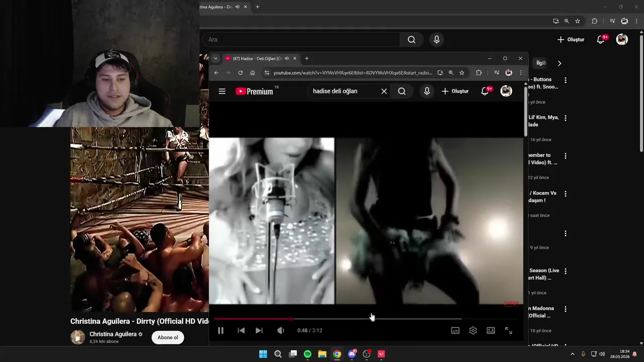The height and width of the screenshot is (362, 644).
Task: Mute the Hadise video player volume
Action: (280, 330)
